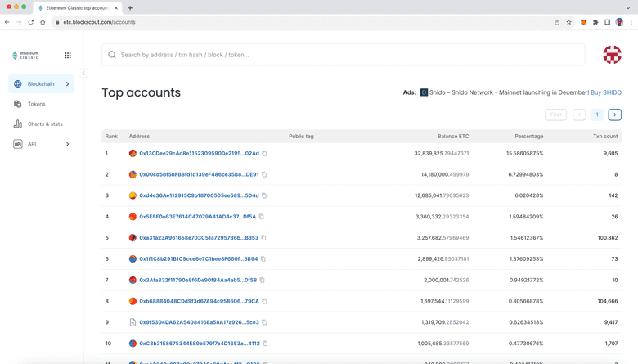Bookmark this page with star icon
638x364 pixels.
click(569, 22)
